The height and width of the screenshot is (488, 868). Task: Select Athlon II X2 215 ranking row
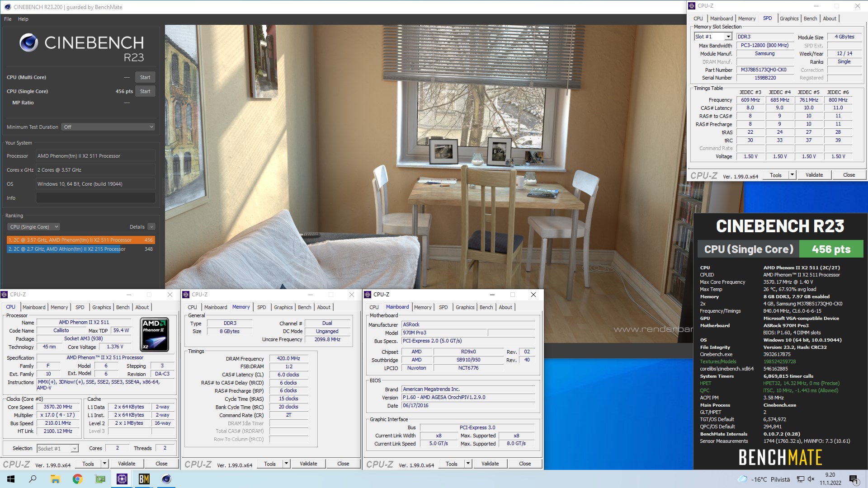(80, 249)
